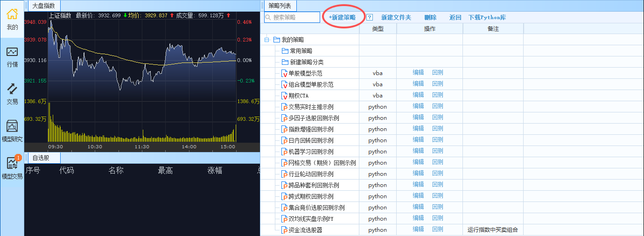Open the 行情 market sidebar icon

12,57
